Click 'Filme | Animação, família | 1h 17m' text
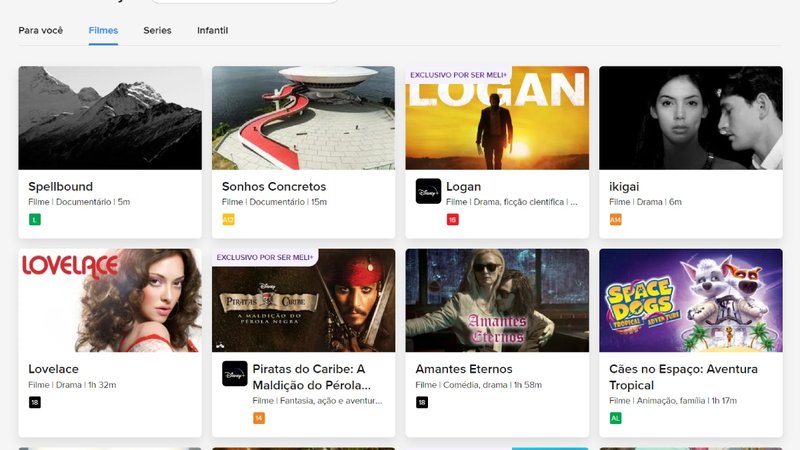 point(672,401)
